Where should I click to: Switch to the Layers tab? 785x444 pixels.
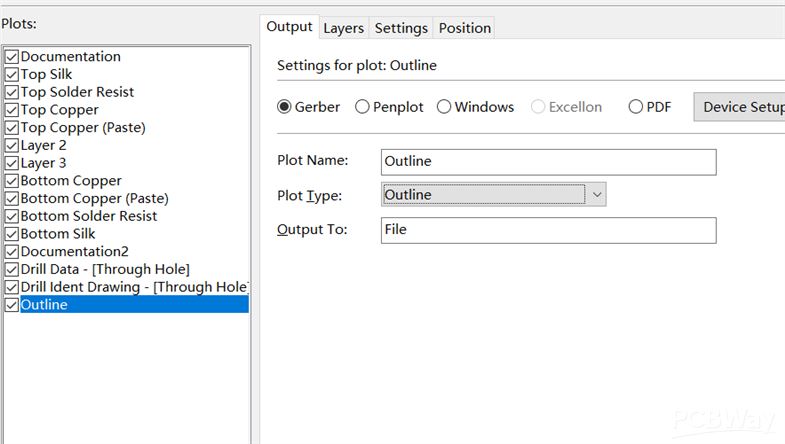click(x=343, y=28)
